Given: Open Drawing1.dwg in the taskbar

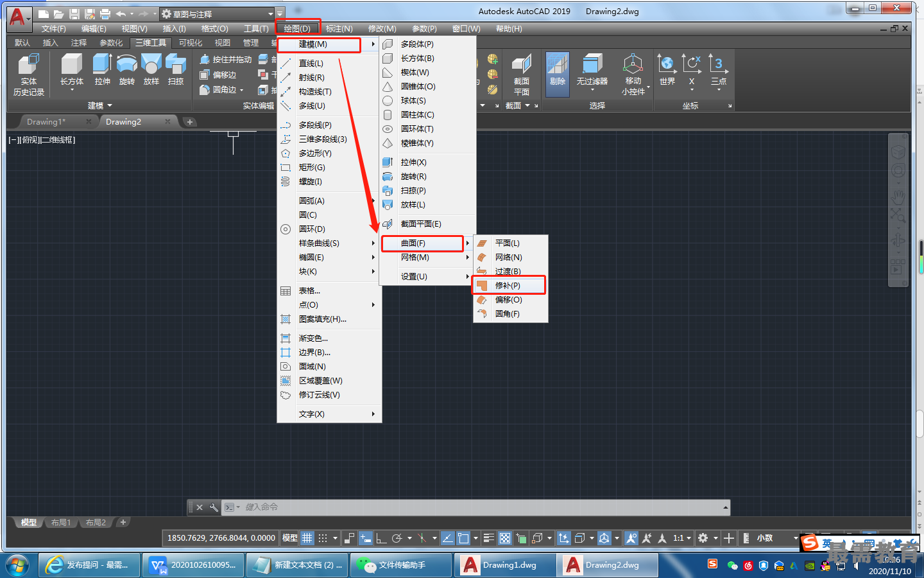Looking at the screenshot, I should pos(505,565).
